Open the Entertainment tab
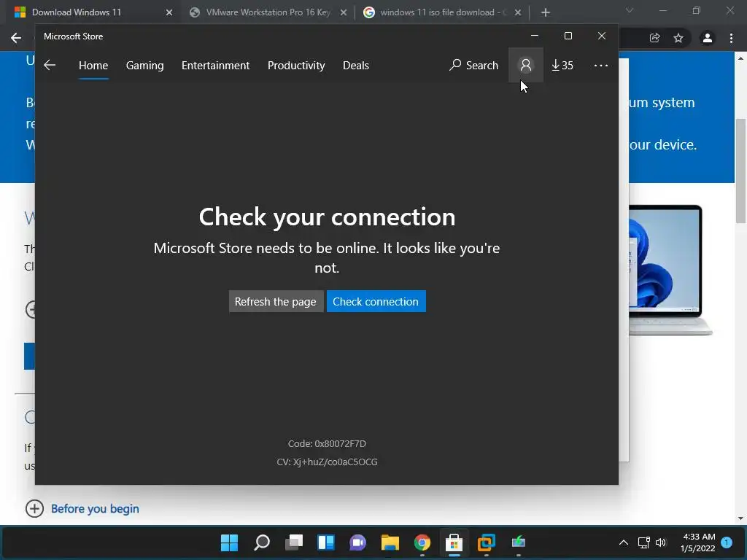747x560 pixels. [215, 65]
